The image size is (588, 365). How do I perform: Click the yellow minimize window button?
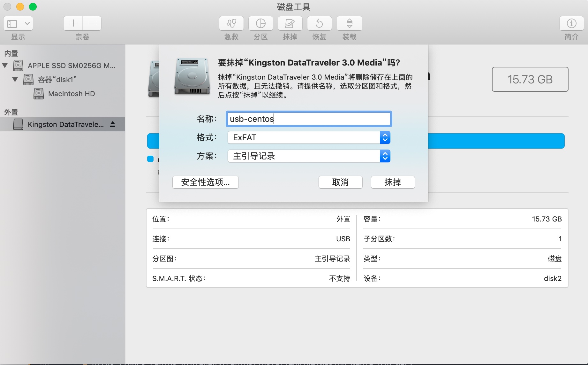(x=20, y=7)
